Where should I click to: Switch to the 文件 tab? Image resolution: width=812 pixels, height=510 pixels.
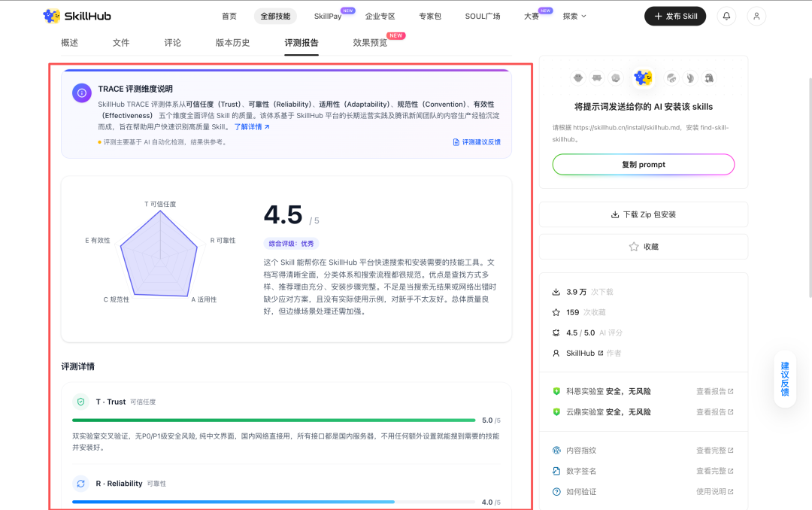coord(120,43)
